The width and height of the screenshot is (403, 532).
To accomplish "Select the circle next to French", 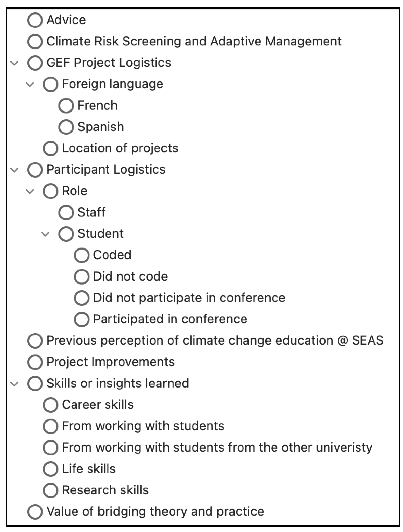I will [x=66, y=106].
